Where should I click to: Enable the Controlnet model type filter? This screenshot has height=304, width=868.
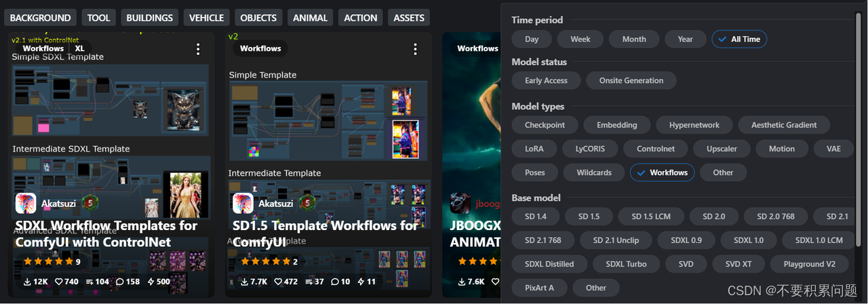pos(656,149)
